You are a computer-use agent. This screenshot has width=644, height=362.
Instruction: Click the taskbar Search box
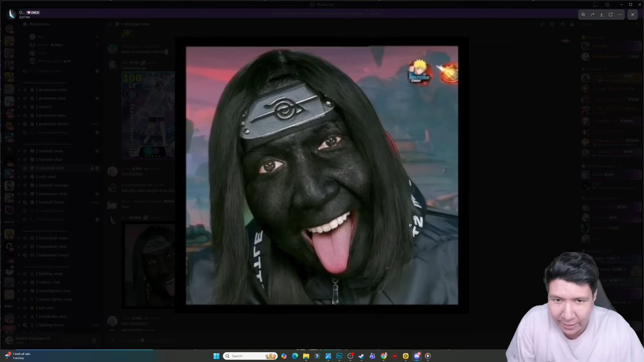tap(250, 356)
